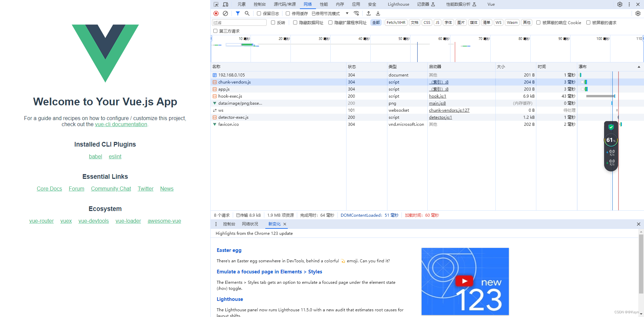
Task: Click the 61% indicator on widget
Action: (x=611, y=140)
